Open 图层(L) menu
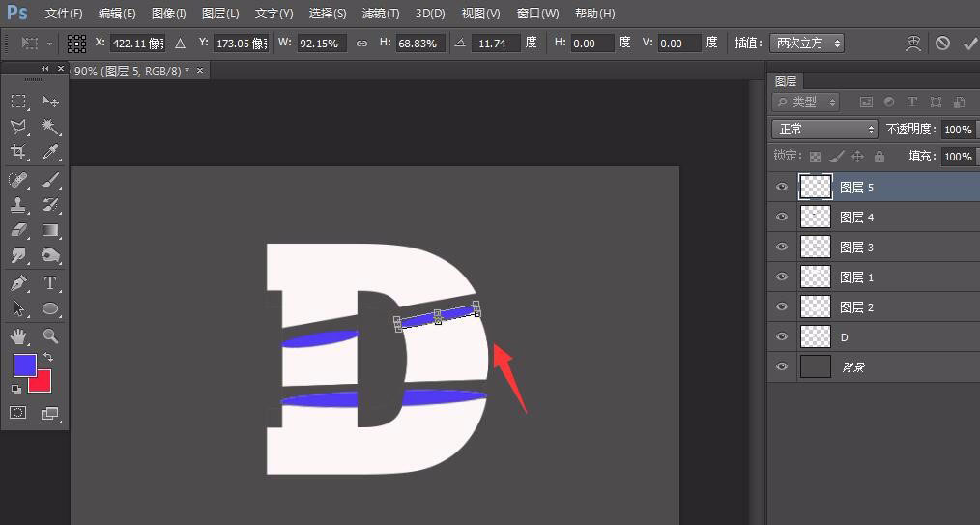Image resolution: width=980 pixels, height=525 pixels. pyautogui.click(x=220, y=14)
